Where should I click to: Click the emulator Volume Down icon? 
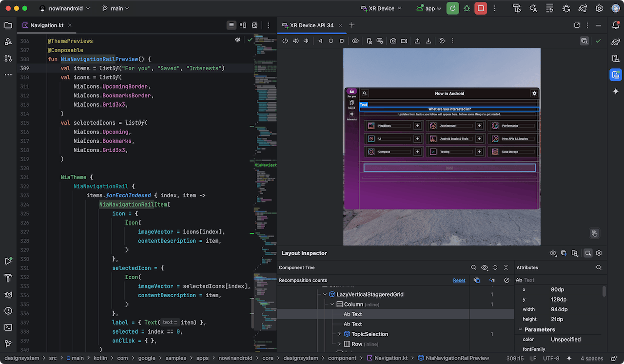pyautogui.click(x=306, y=41)
